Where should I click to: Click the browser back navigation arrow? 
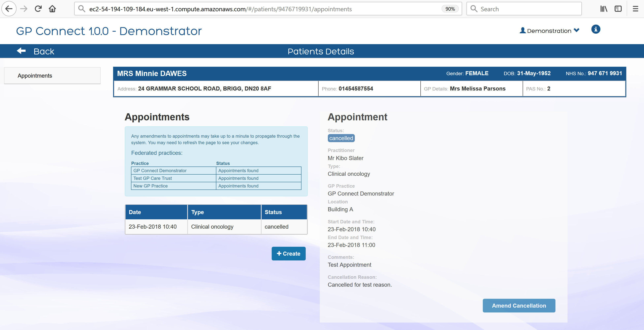9,9
